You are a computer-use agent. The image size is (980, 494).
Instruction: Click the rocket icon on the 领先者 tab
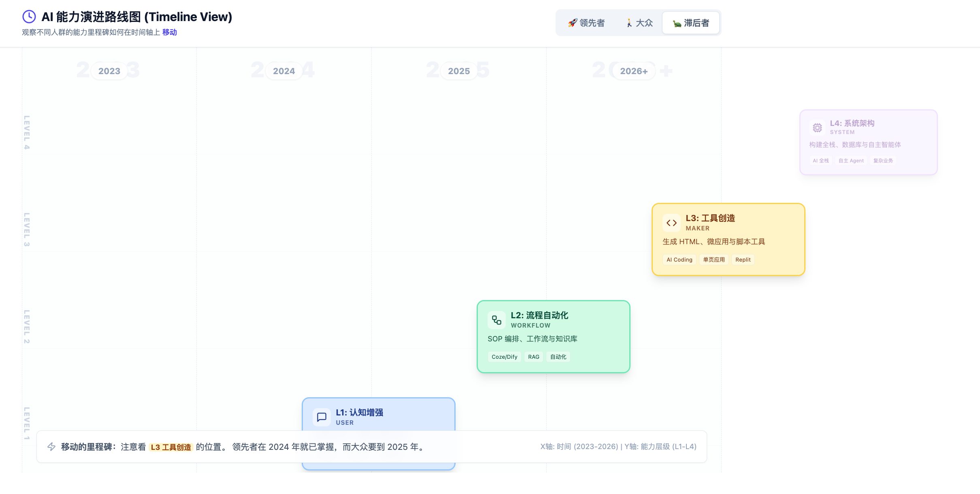[x=572, y=23]
